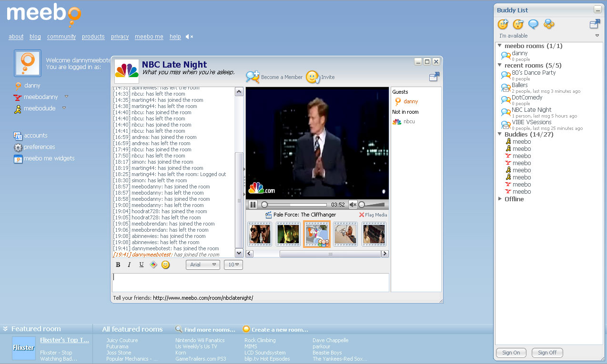Open the Arial font dropdown

click(202, 265)
